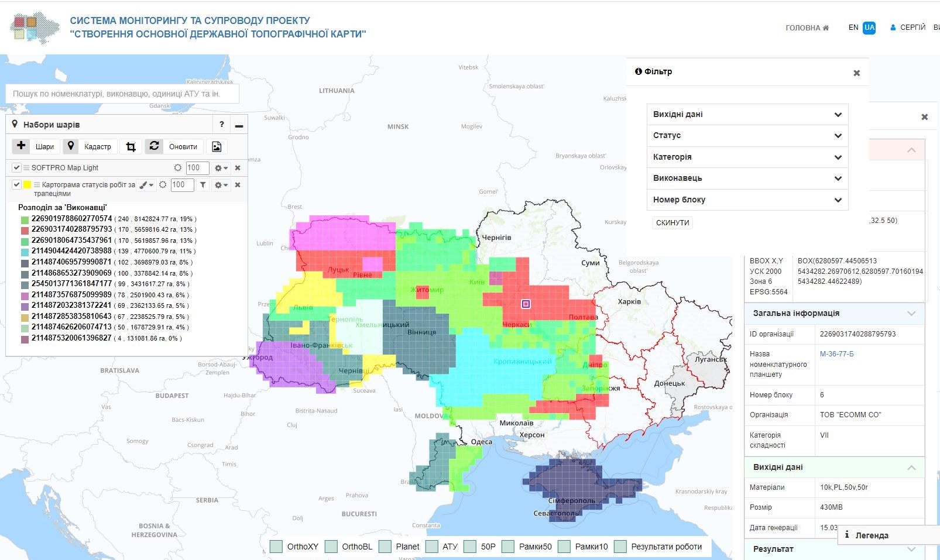The height and width of the screenshot is (560, 940).
Task: Add layers with the plus Шари button
Action: (x=36, y=146)
